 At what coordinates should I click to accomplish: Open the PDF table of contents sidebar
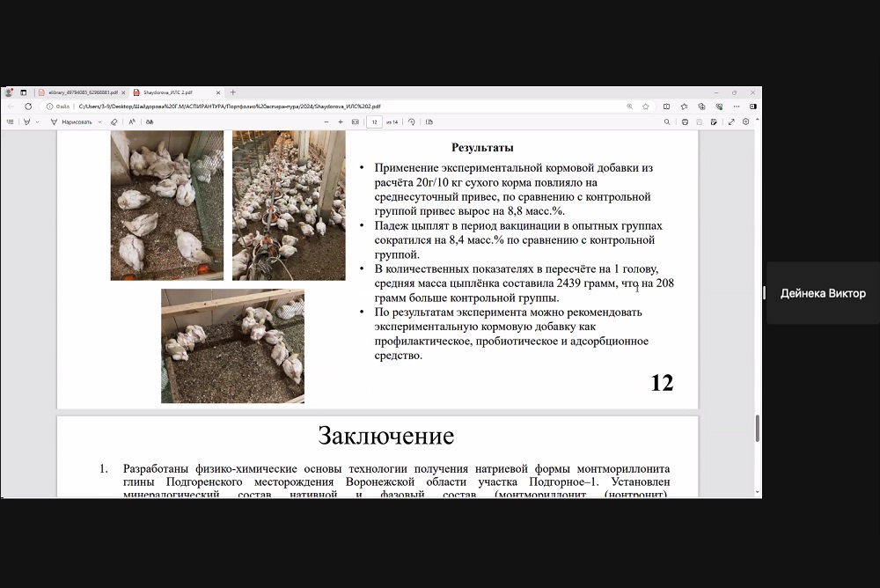[x=10, y=121]
